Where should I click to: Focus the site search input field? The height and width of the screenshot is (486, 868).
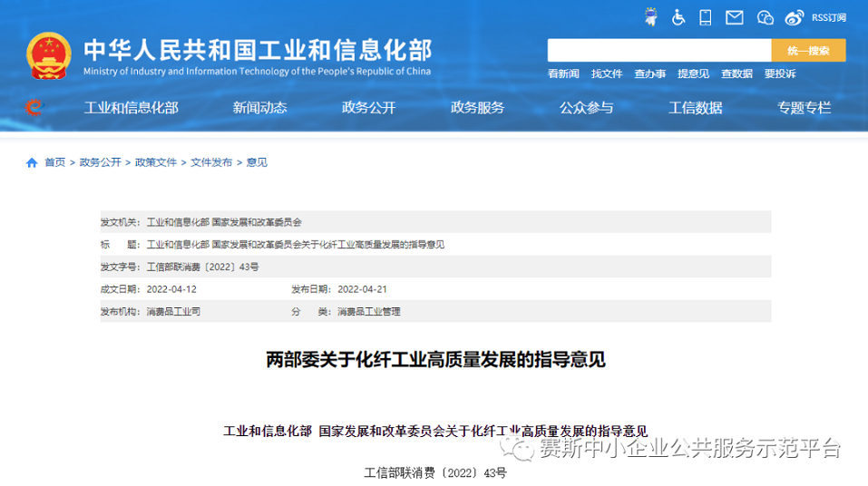[x=659, y=50]
